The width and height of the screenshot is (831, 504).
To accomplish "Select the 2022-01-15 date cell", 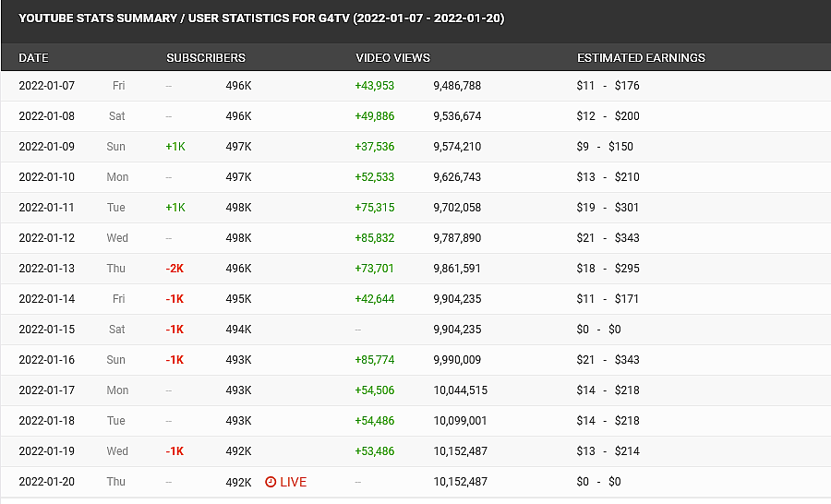I will tap(46, 330).
